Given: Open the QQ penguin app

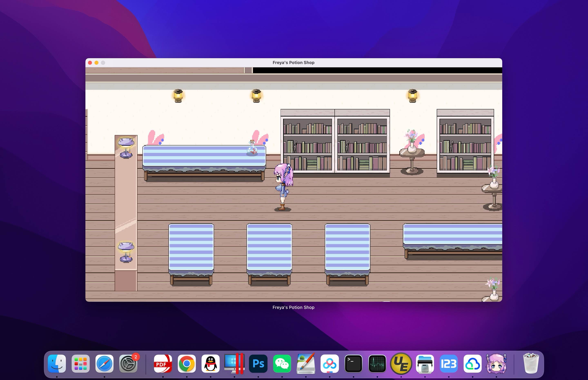Looking at the screenshot, I should (210, 363).
